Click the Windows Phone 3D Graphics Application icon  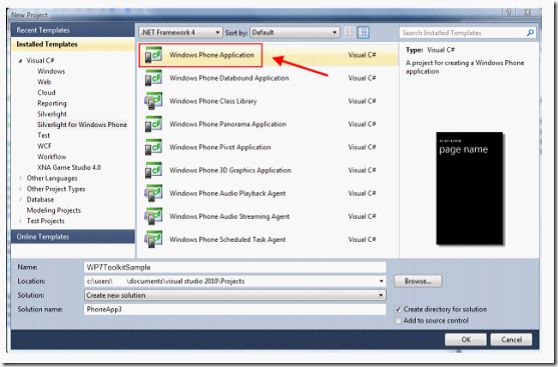153,171
